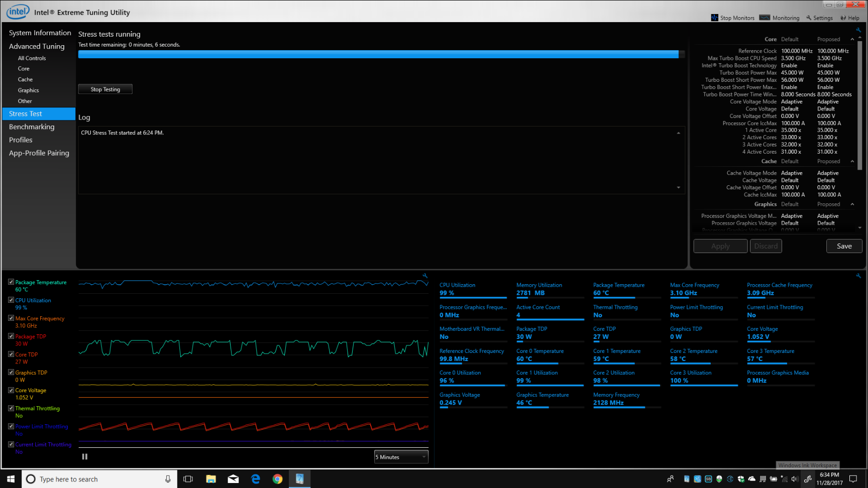Click Intel XTU taskbar icon
The width and height of the screenshot is (868, 488).
tap(300, 479)
